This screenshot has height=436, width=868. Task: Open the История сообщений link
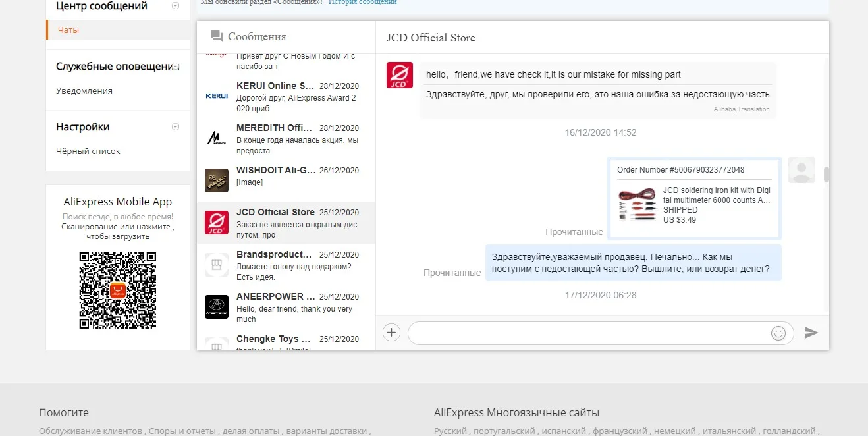362,3
